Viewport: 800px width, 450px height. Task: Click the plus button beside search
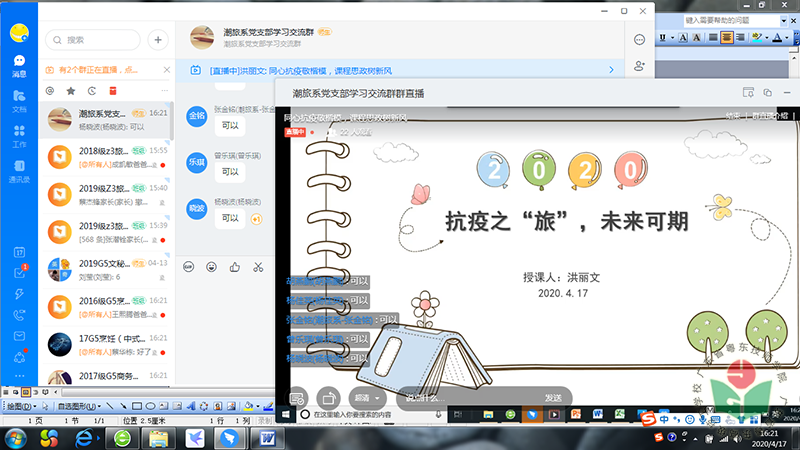coord(158,40)
